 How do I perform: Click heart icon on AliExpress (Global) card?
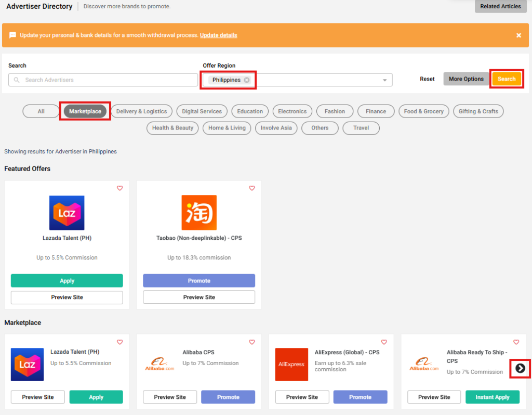pyautogui.click(x=384, y=342)
